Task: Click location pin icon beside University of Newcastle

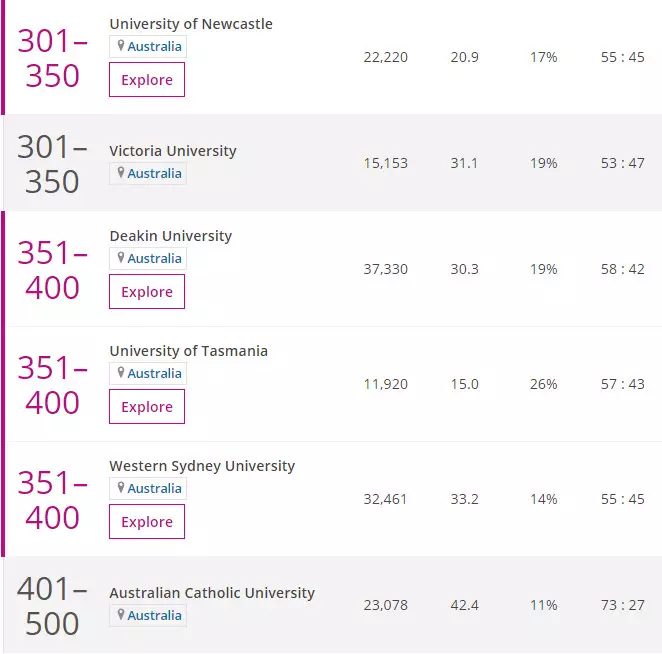Action: 121,47
